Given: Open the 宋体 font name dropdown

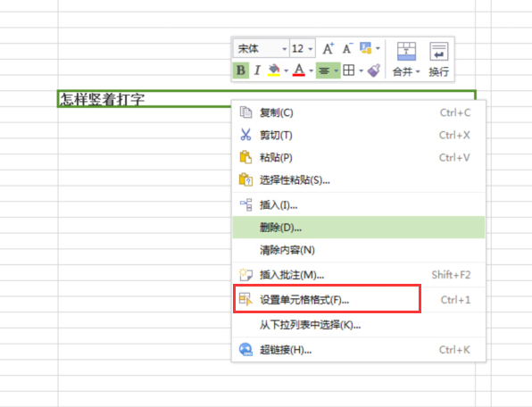Looking at the screenshot, I should [285, 49].
